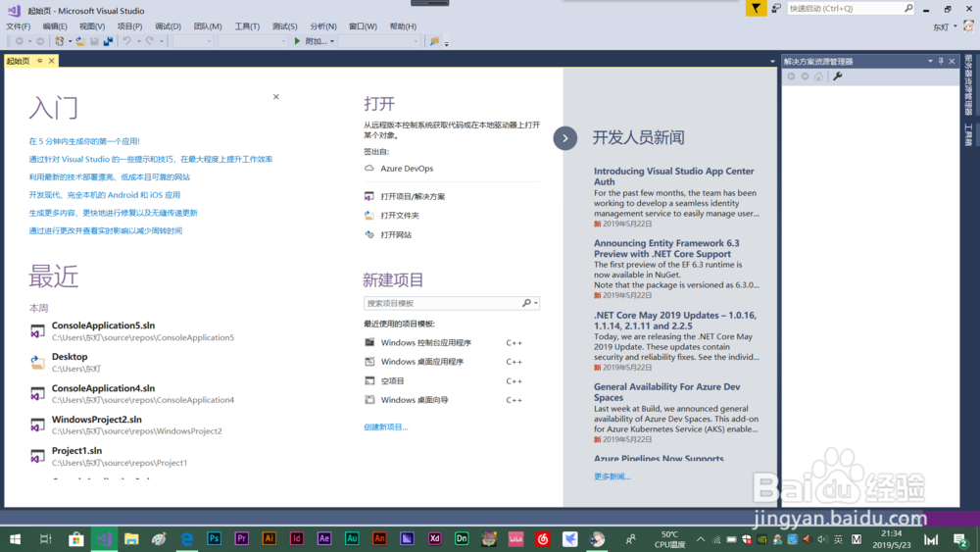Open the Tools menu 工具(T)
This screenshot has height=552, width=980.
247,26
